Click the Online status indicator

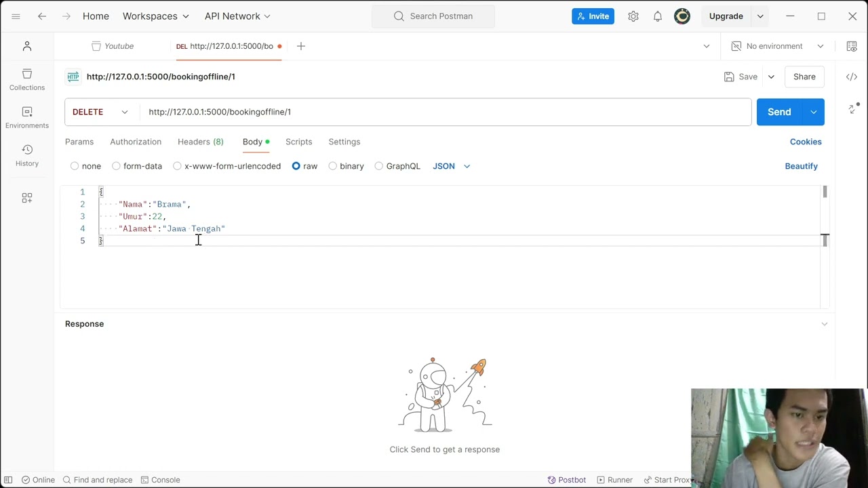coord(38,480)
